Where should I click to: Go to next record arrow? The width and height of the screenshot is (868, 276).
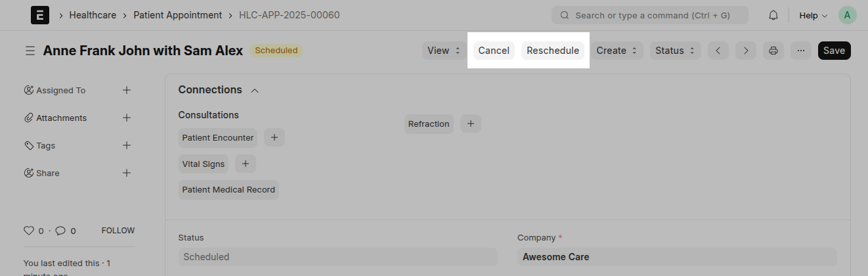[x=746, y=51]
